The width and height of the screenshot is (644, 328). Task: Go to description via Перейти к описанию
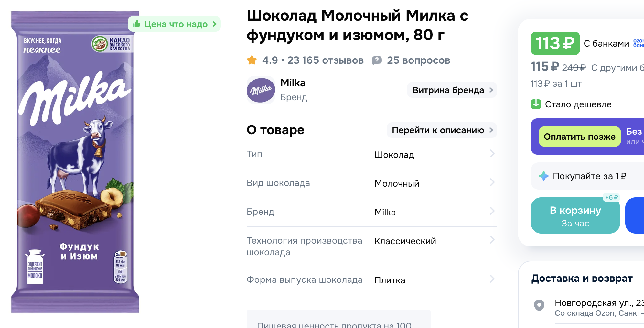coord(442,130)
